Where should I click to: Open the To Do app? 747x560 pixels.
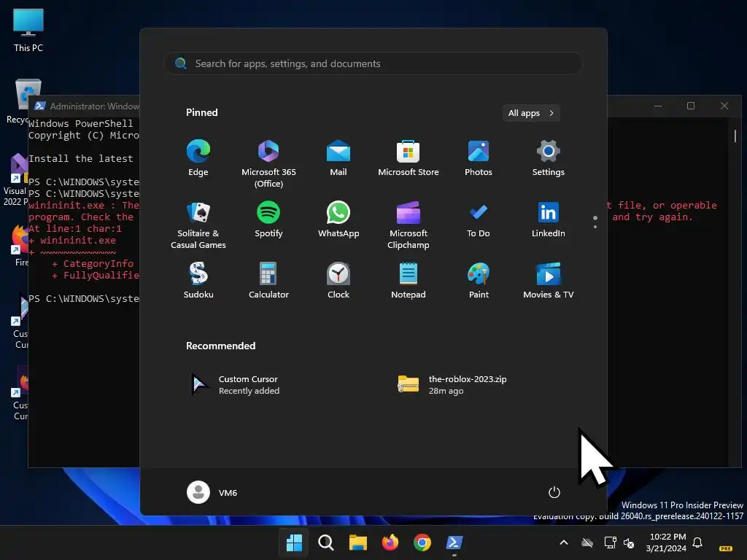(x=479, y=220)
